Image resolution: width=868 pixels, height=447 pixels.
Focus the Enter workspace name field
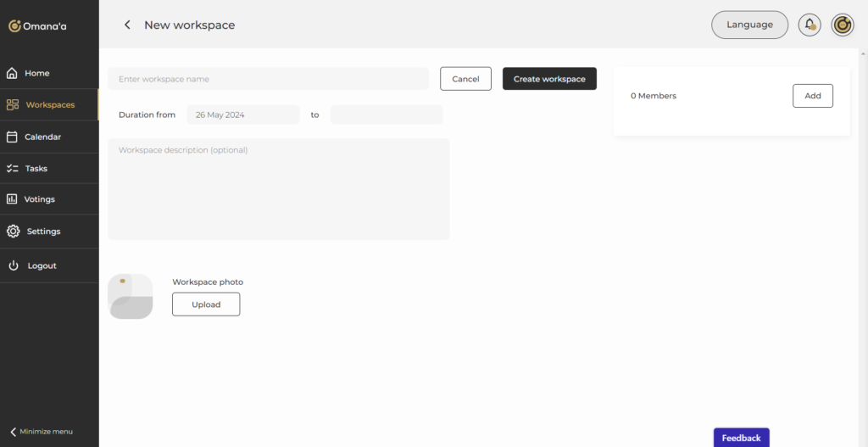(x=268, y=79)
